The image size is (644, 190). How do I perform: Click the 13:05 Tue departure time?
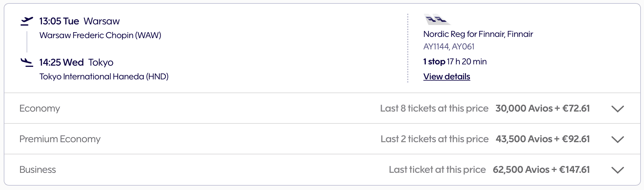[59, 21]
